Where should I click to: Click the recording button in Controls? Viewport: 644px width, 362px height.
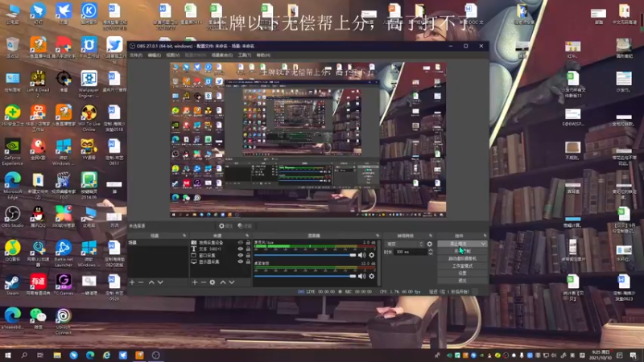pos(462,251)
